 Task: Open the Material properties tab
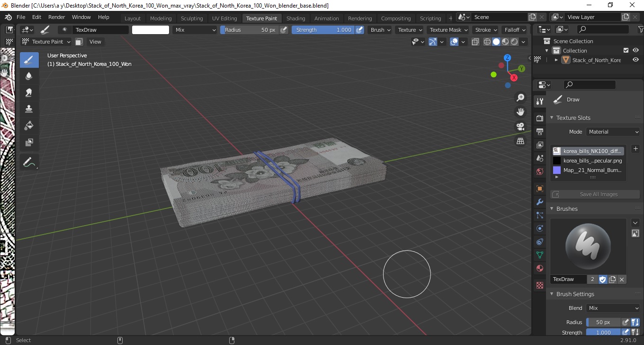539,268
